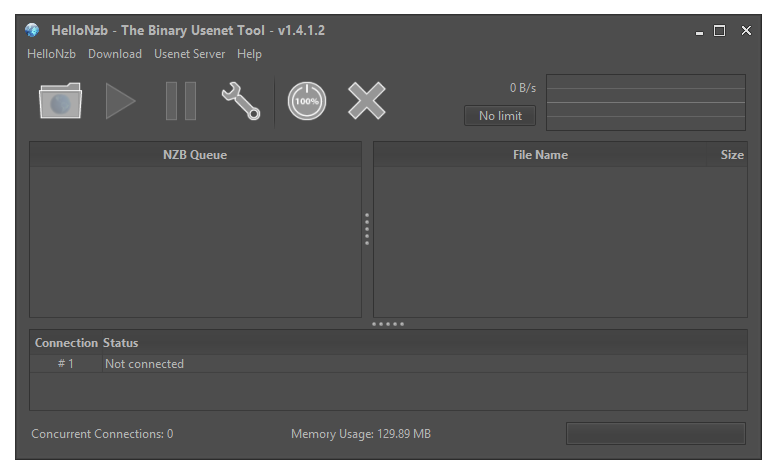This screenshot has height=476, width=776.
Task: Click the download speed graph
Action: pos(646,102)
